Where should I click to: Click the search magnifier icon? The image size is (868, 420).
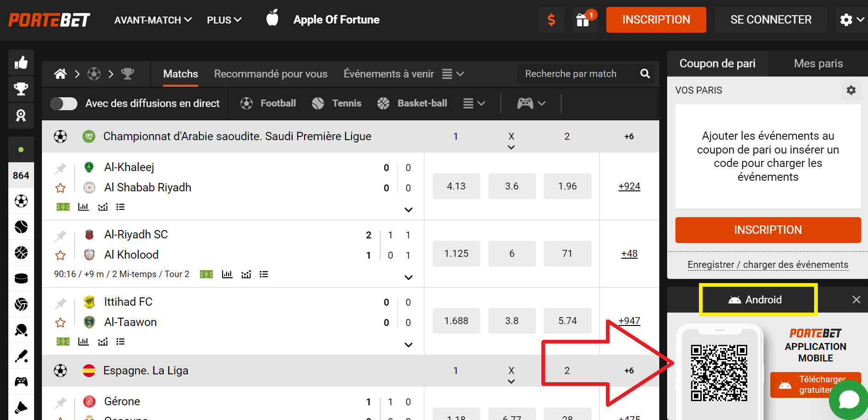click(x=645, y=74)
